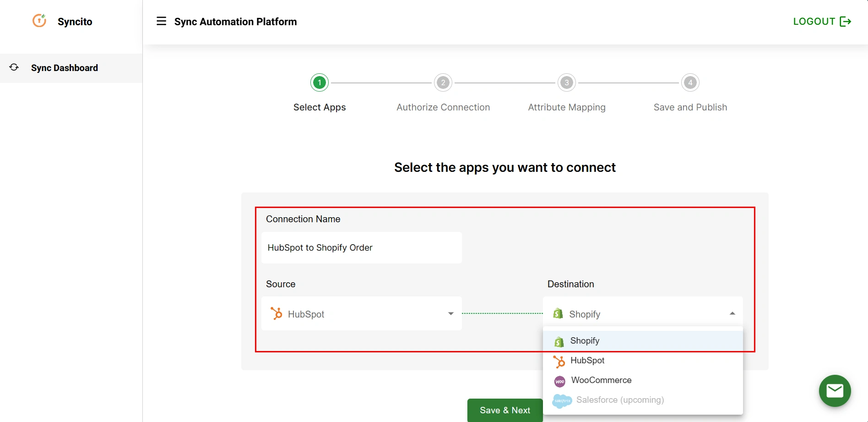This screenshot has height=422, width=868.
Task: Click the LOGOUT link
Action: 814,21
